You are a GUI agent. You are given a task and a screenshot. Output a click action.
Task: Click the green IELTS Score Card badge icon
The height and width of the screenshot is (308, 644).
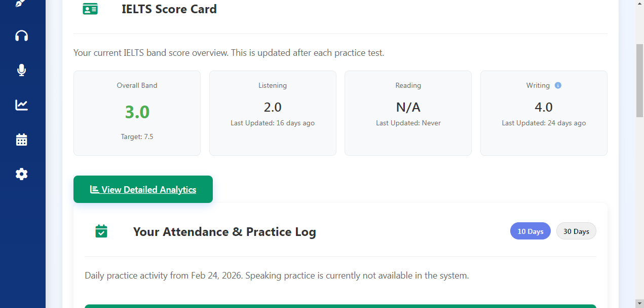90,9
